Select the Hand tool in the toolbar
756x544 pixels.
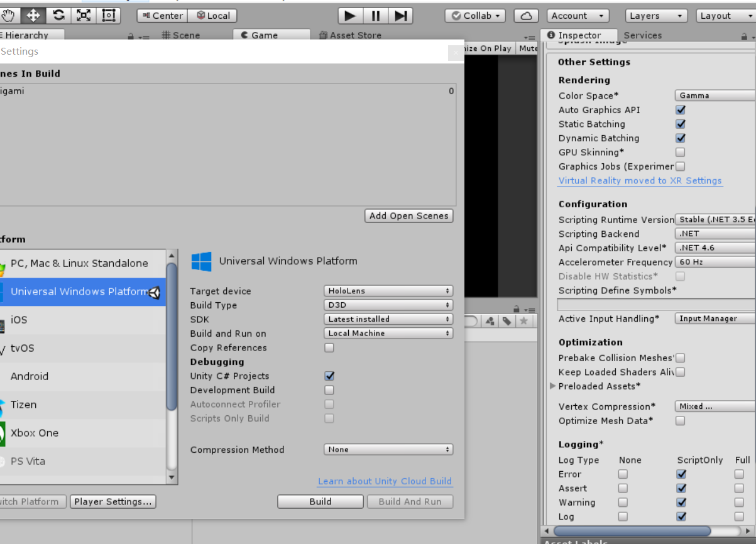[9, 15]
